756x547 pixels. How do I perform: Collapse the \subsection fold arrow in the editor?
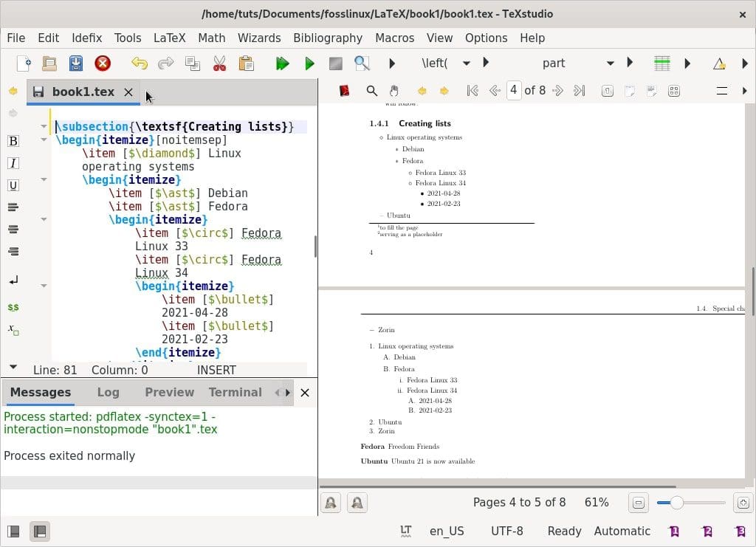pyautogui.click(x=44, y=126)
